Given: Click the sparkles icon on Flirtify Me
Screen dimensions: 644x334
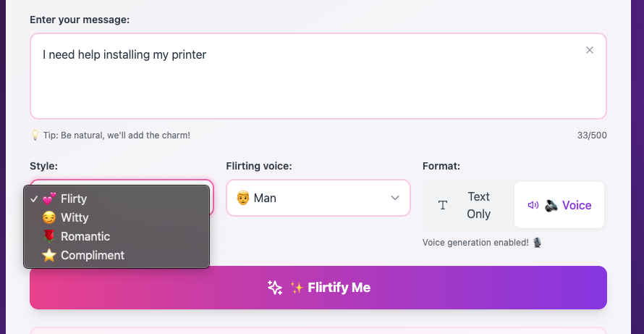Looking at the screenshot, I should [275, 288].
